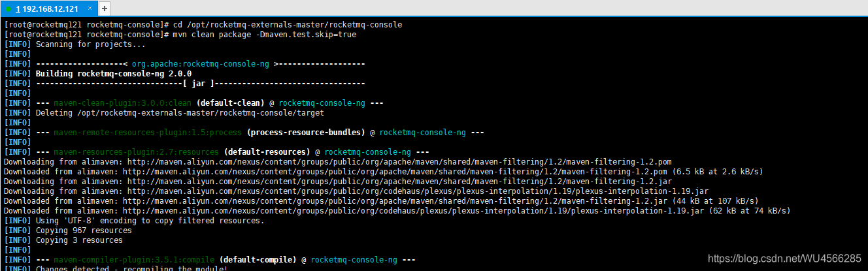Click '(process-resource-bundles)' goal text
Viewport: 868px width, 271px height.
(x=306, y=133)
